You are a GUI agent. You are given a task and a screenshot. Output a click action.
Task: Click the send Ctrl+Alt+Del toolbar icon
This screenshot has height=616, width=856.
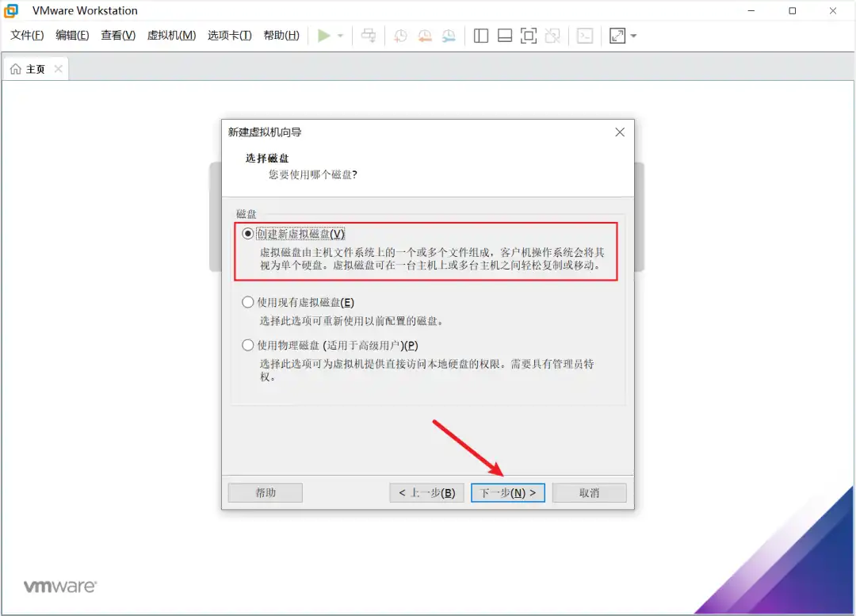[369, 36]
